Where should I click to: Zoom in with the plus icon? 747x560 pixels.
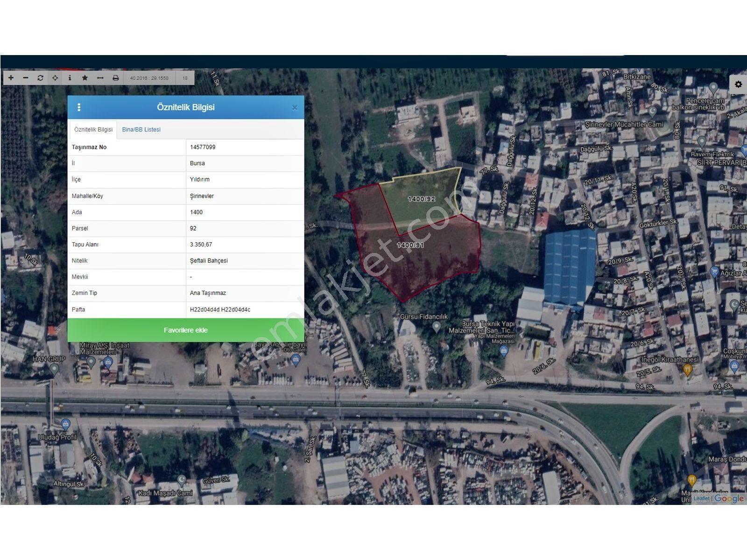click(x=11, y=78)
